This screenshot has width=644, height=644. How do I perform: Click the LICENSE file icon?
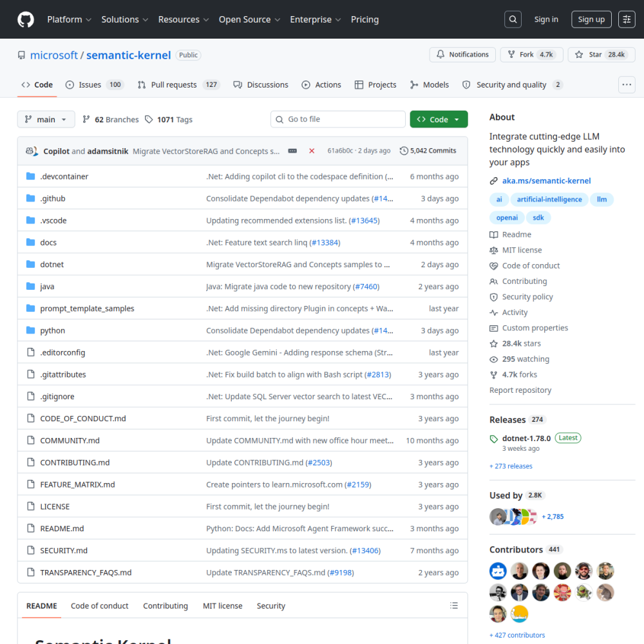point(30,506)
